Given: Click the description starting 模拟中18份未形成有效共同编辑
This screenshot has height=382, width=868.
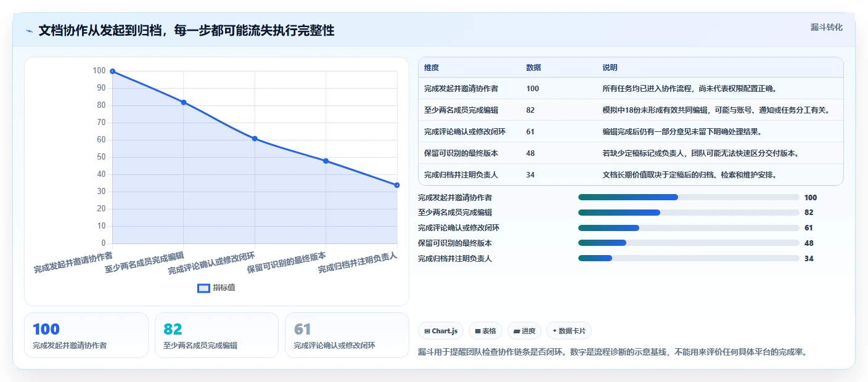Looking at the screenshot, I should [x=718, y=110].
